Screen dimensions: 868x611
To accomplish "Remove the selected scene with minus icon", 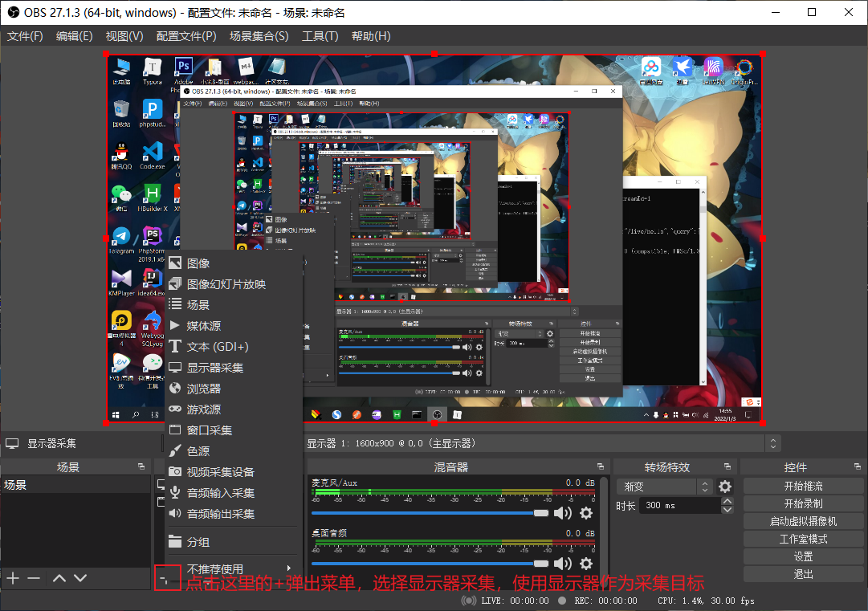I will click(x=34, y=578).
